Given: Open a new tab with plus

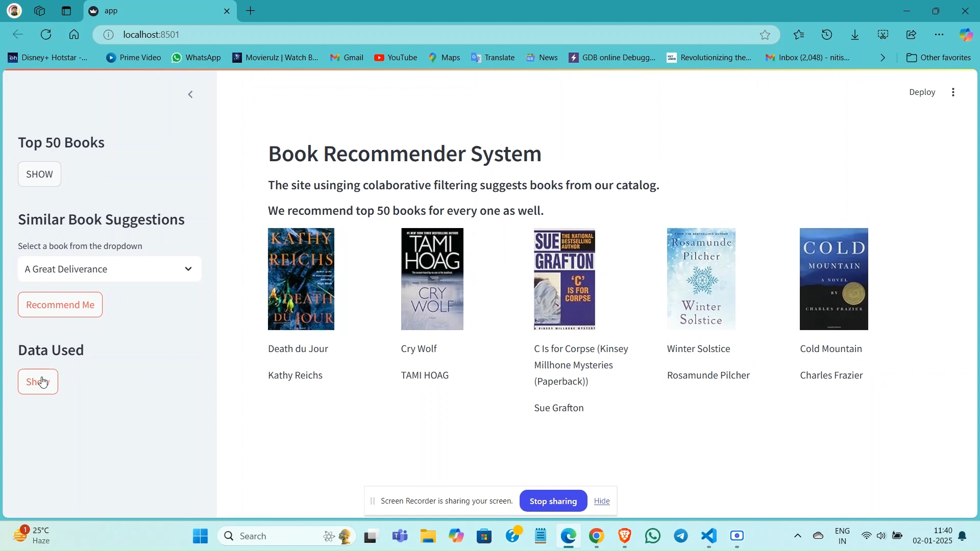Looking at the screenshot, I should coord(251,11).
